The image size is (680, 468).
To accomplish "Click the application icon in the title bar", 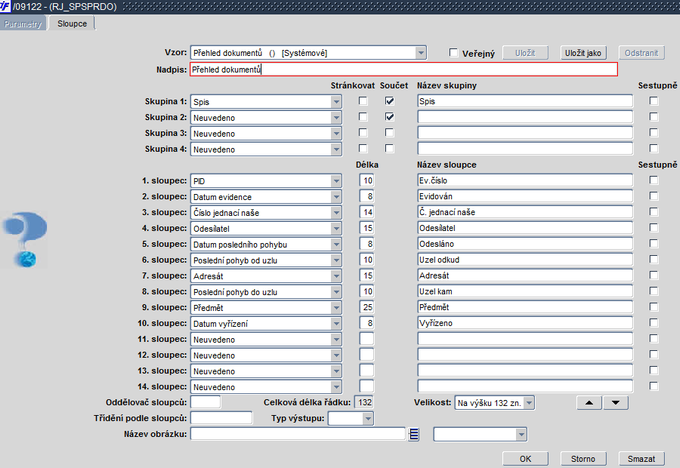I will pyautogui.click(x=7, y=7).
